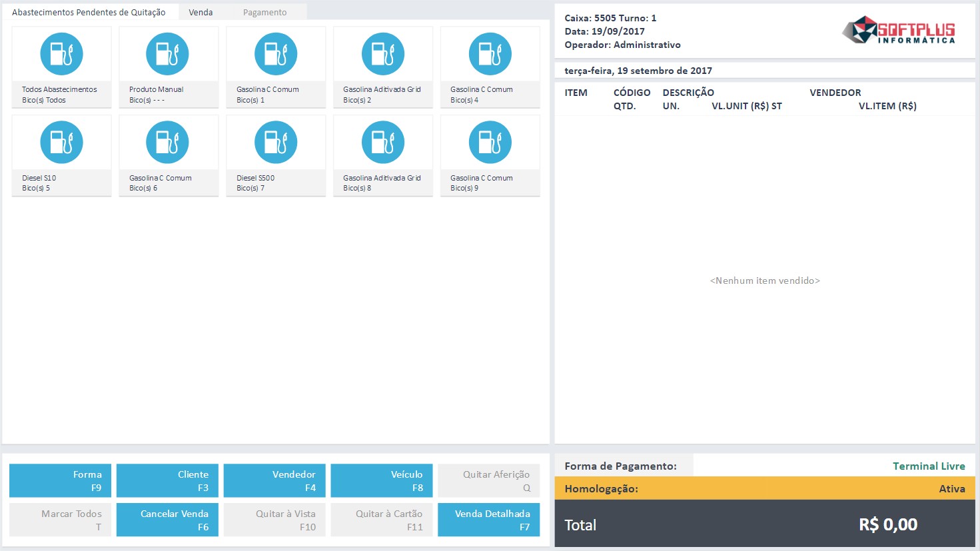Screen dimensions: 980x551
Task: Click the Marcar Todos T button
Action: pyautogui.click(x=61, y=520)
